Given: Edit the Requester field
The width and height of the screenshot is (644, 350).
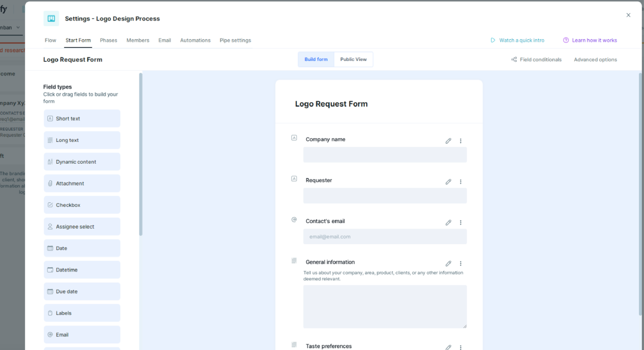Looking at the screenshot, I should 448,182.
